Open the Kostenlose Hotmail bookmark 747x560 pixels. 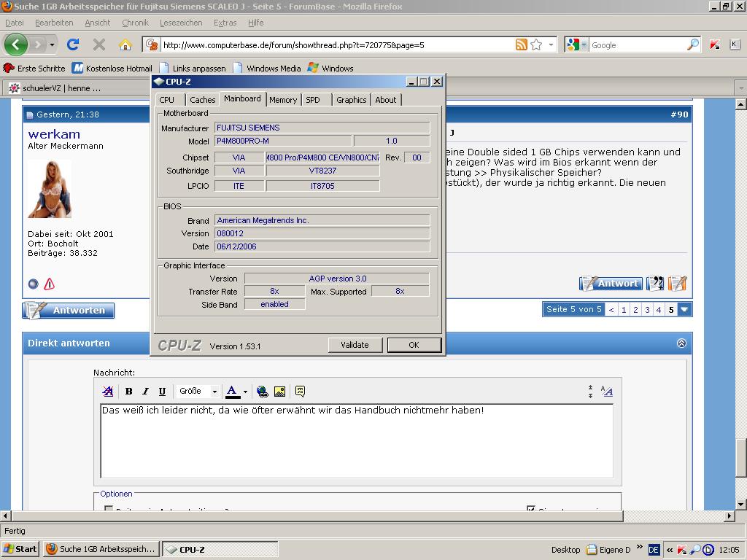tap(112, 68)
